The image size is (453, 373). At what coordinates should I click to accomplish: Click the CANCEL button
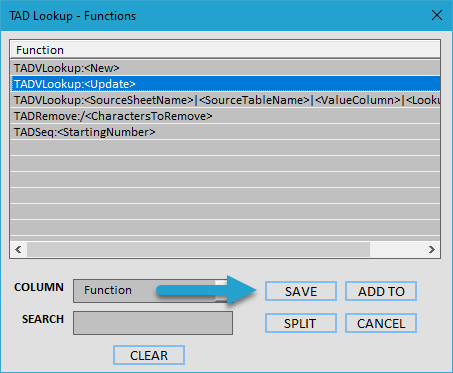click(x=381, y=323)
